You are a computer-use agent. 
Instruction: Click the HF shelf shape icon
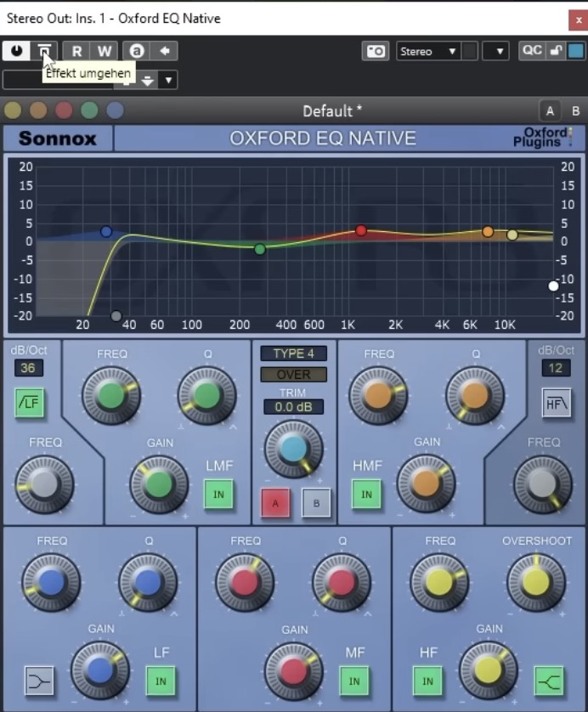(x=550, y=681)
